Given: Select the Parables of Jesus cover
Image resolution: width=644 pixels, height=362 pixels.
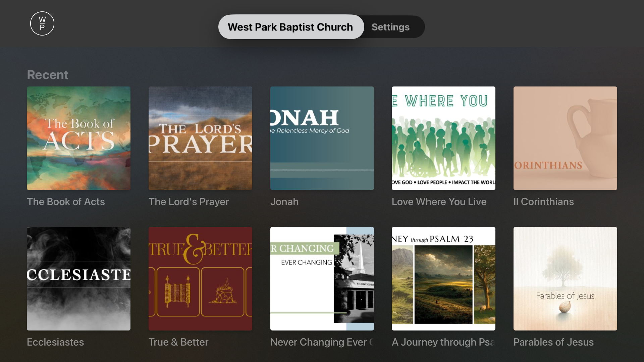Looking at the screenshot, I should [565, 279].
